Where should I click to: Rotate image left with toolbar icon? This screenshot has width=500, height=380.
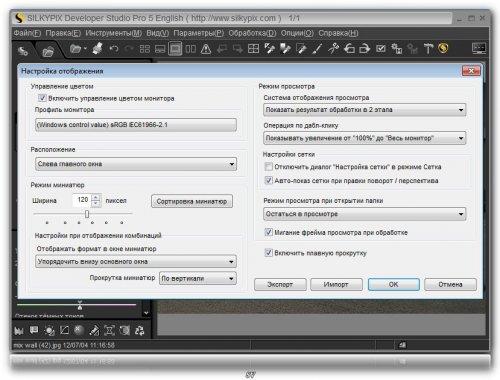(349, 49)
